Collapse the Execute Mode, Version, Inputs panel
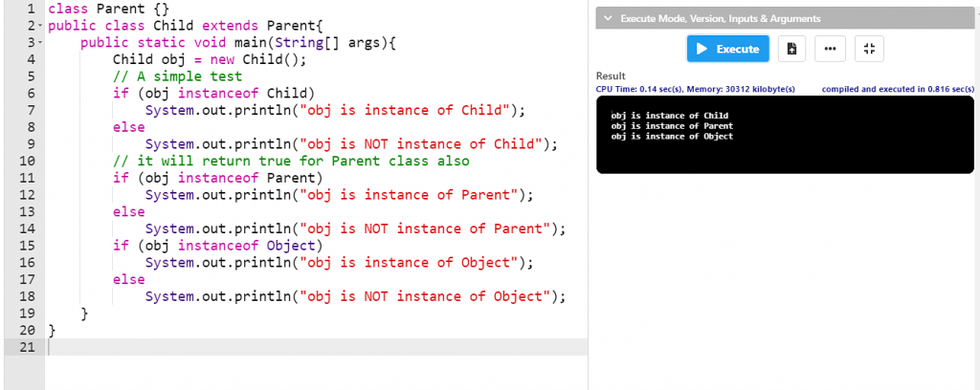This screenshot has width=980, height=390. coord(608,18)
